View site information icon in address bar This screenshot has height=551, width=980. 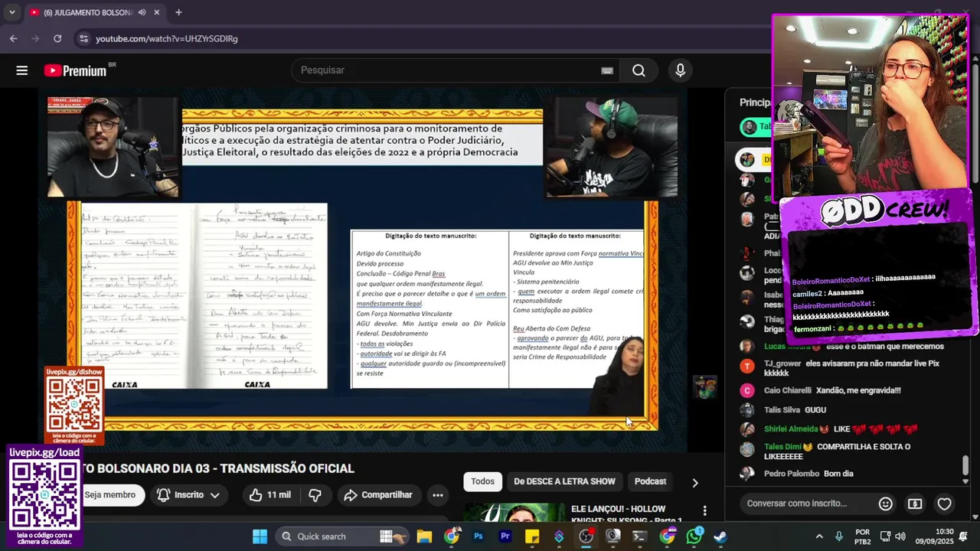pos(83,38)
